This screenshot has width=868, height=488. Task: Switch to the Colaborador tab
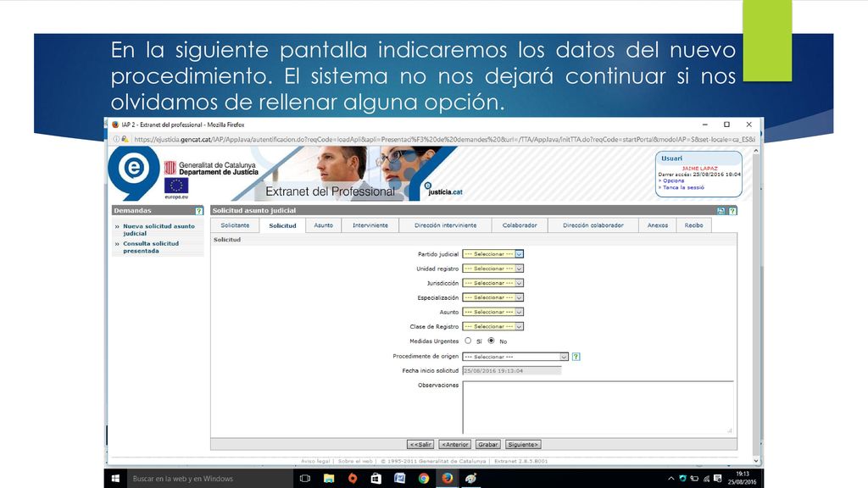pos(520,225)
